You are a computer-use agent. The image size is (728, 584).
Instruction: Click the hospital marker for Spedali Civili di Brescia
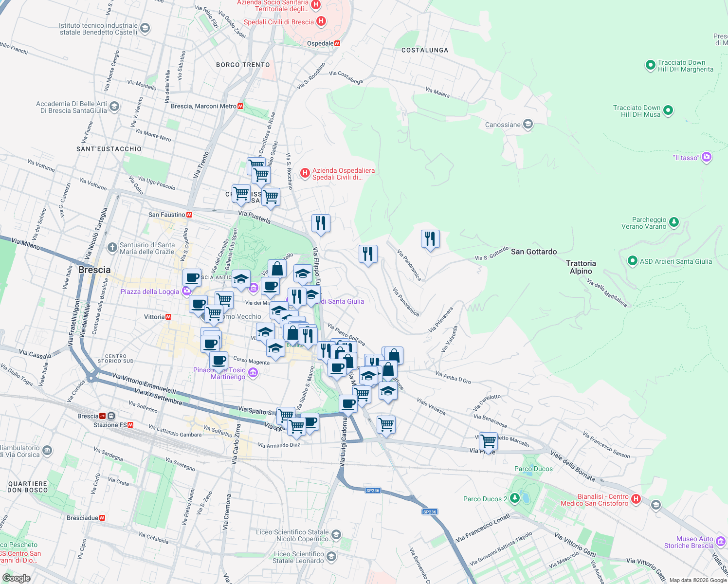point(320,21)
